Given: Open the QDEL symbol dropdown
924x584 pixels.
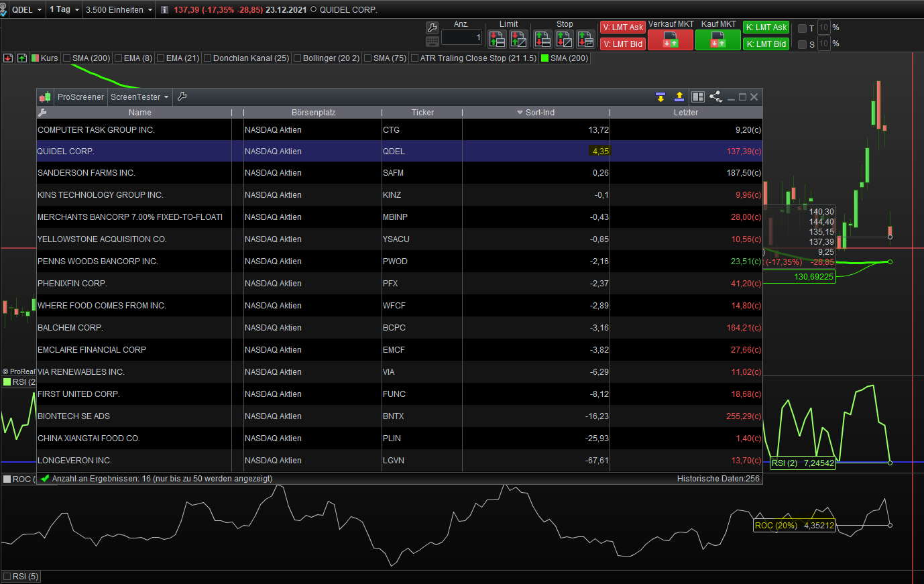Looking at the screenshot, I should pyautogui.click(x=39, y=10).
